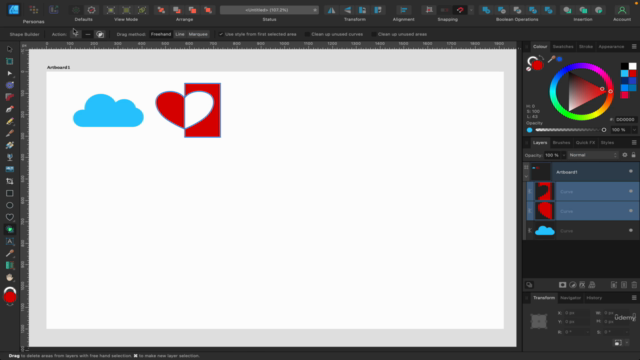Choose the Marquee drag method
640x360 pixels.
(198, 34)
